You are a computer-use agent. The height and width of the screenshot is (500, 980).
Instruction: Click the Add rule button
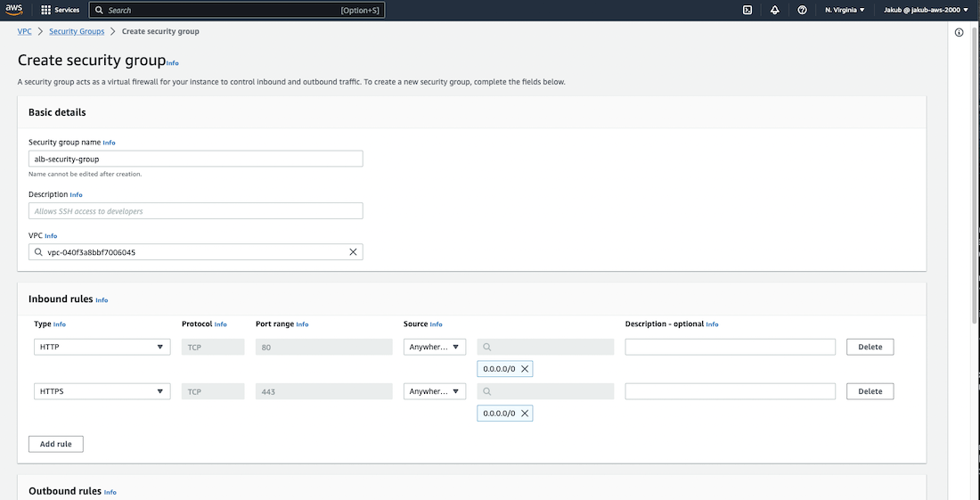[56, 444]
